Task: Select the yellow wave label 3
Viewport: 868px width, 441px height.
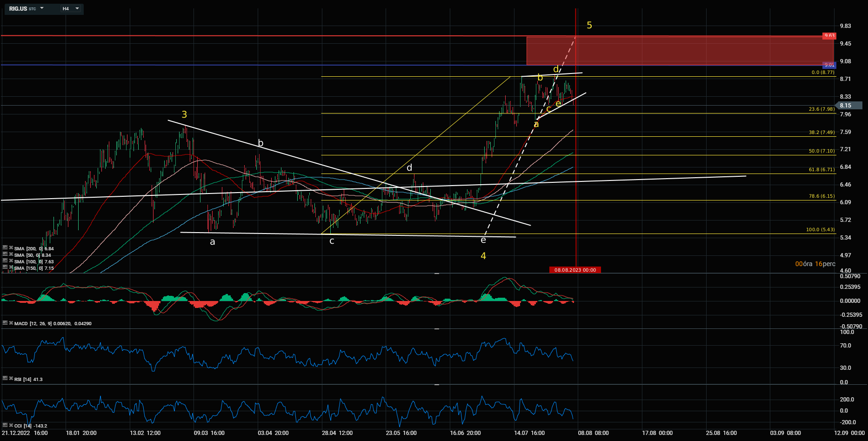Action: pyautogui.click(x=185, y=114)
